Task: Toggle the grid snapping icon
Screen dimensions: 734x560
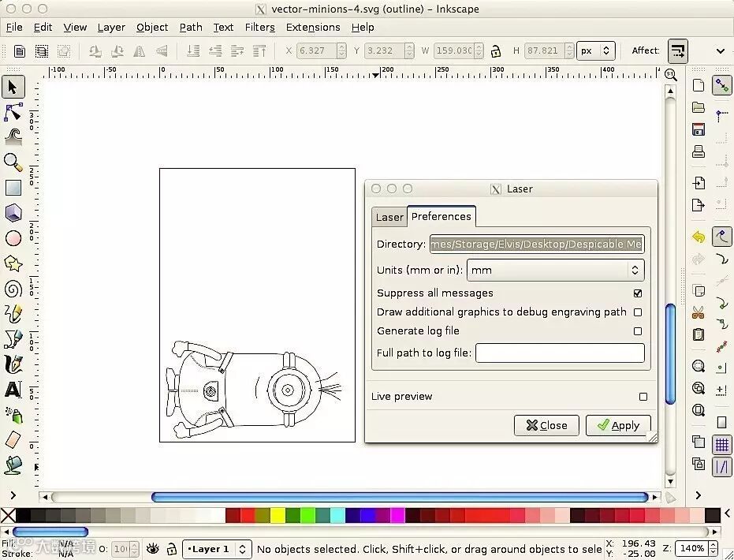Action: pos(722,444)
